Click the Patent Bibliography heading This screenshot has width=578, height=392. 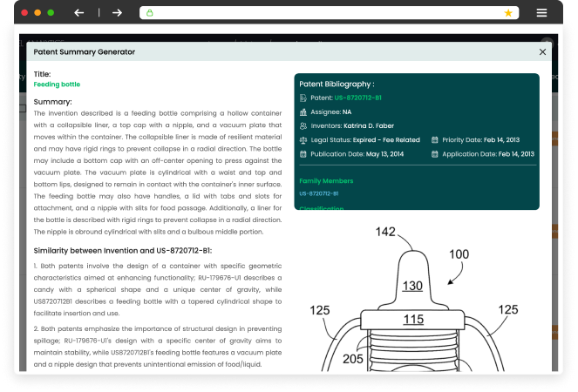coord(337,84)
